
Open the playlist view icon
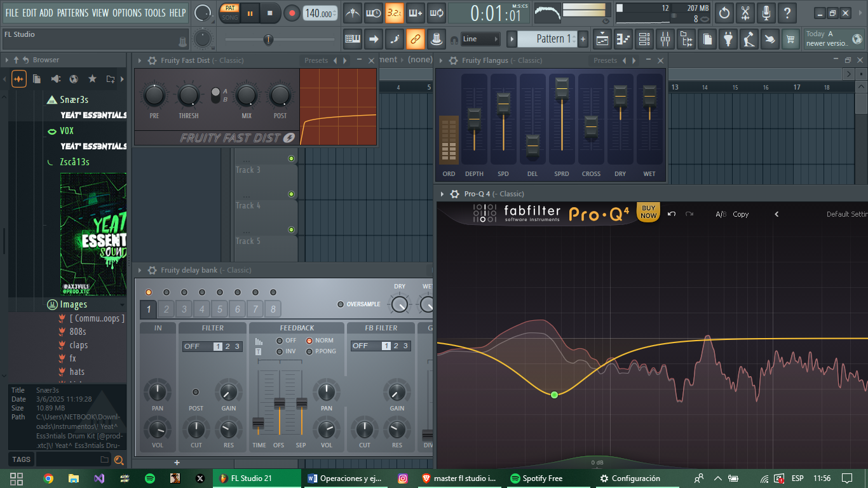point(602,39)
